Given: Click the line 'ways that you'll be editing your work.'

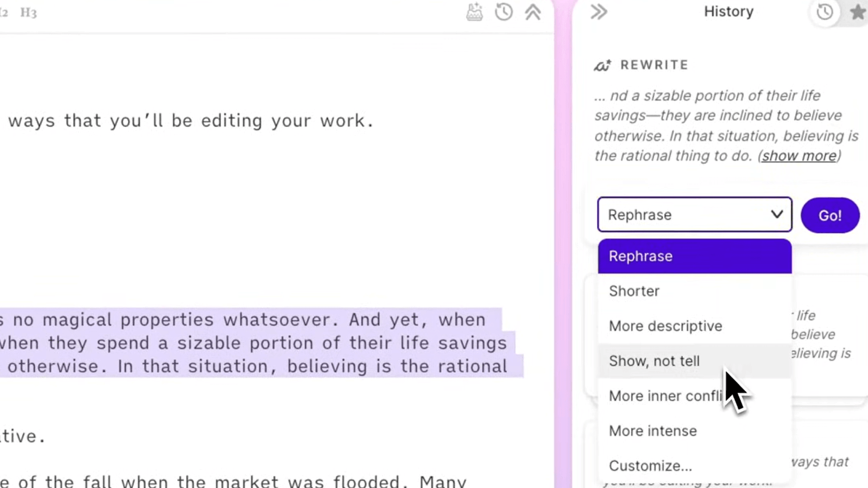Looking at the screenshot, I should (190, 121).
